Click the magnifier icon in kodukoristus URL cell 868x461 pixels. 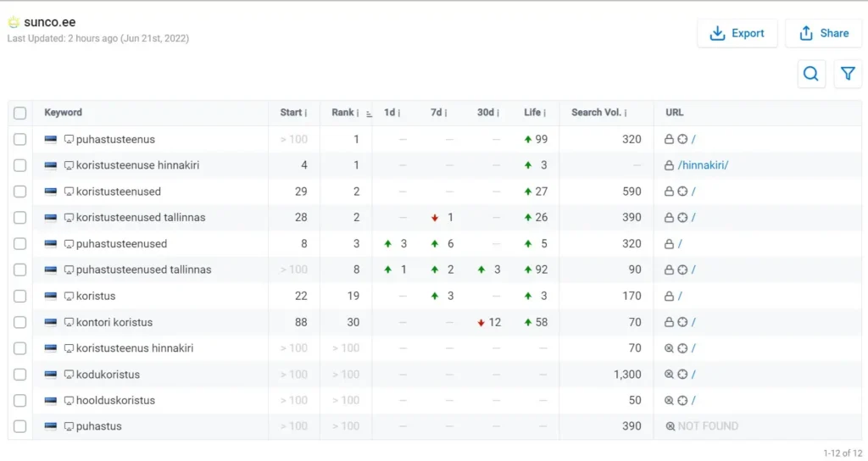pyautogui.click(x=669, y=375)
